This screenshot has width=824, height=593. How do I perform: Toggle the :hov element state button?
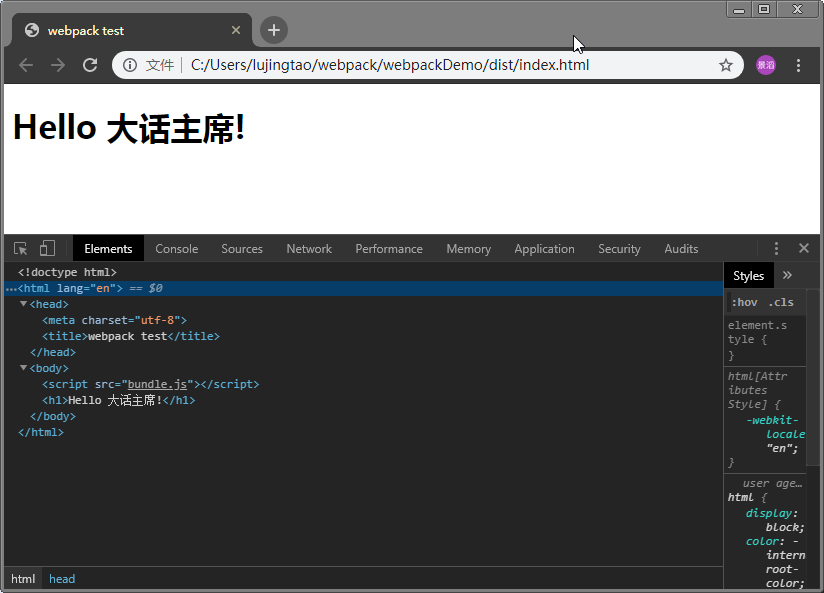[744, 302]
